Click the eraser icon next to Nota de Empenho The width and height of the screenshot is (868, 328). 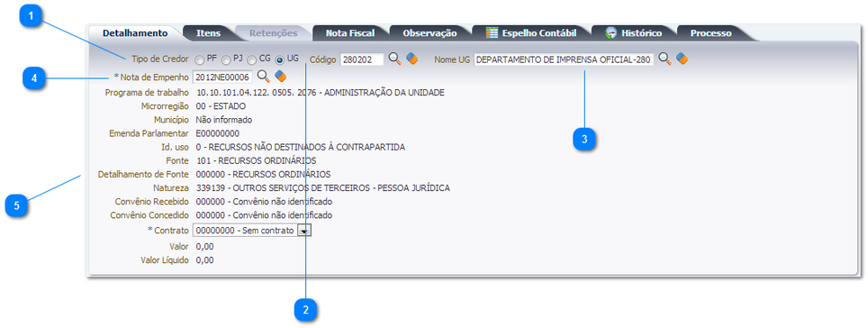281,76
